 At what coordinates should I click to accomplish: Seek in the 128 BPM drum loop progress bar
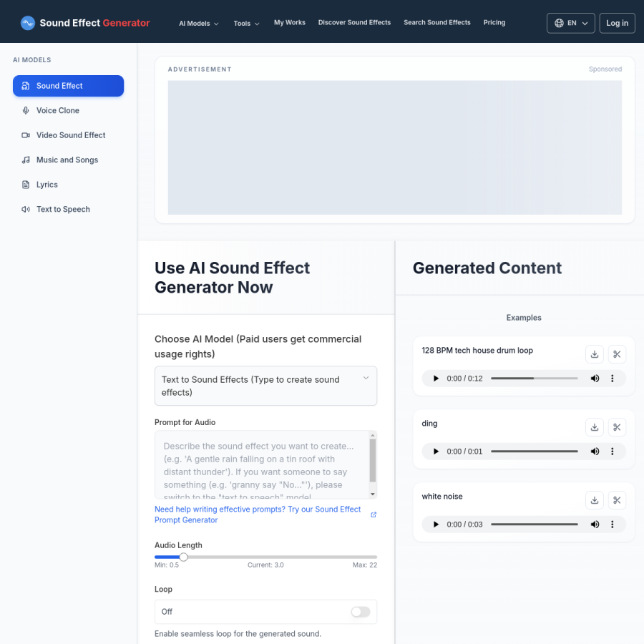(535, 379)
